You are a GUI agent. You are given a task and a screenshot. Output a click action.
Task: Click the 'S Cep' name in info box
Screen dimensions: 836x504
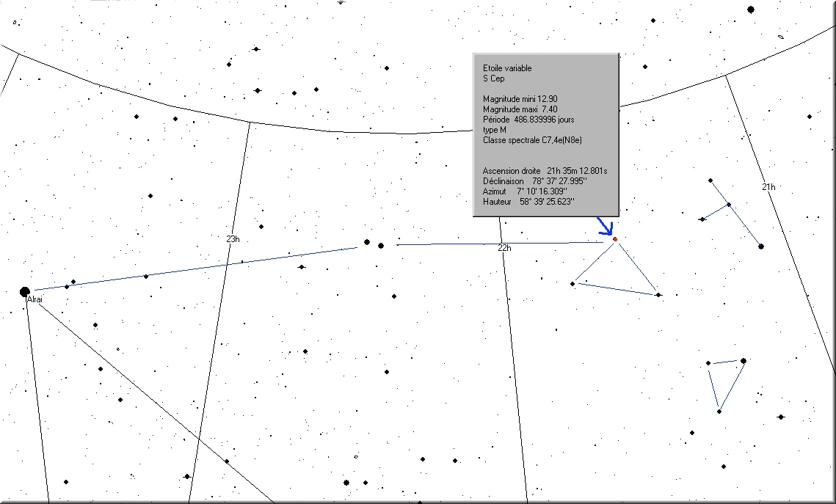[x=494, y=78]
